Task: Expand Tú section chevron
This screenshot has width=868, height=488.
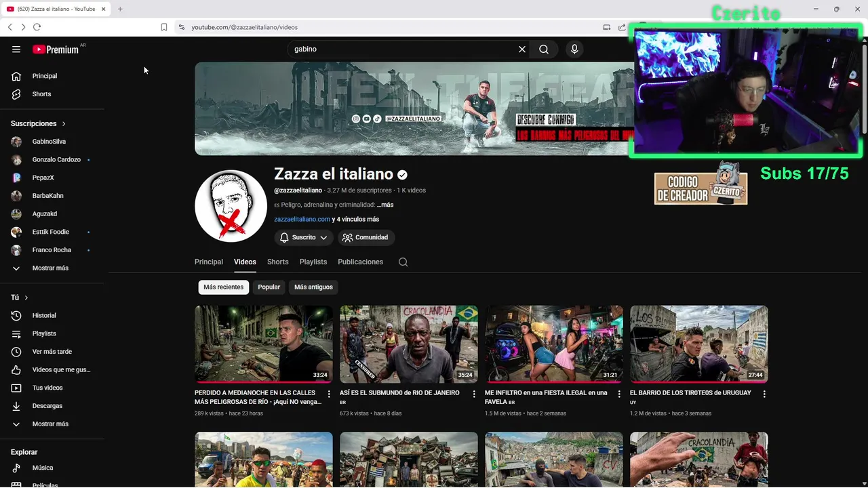Action: coord(26,298)
